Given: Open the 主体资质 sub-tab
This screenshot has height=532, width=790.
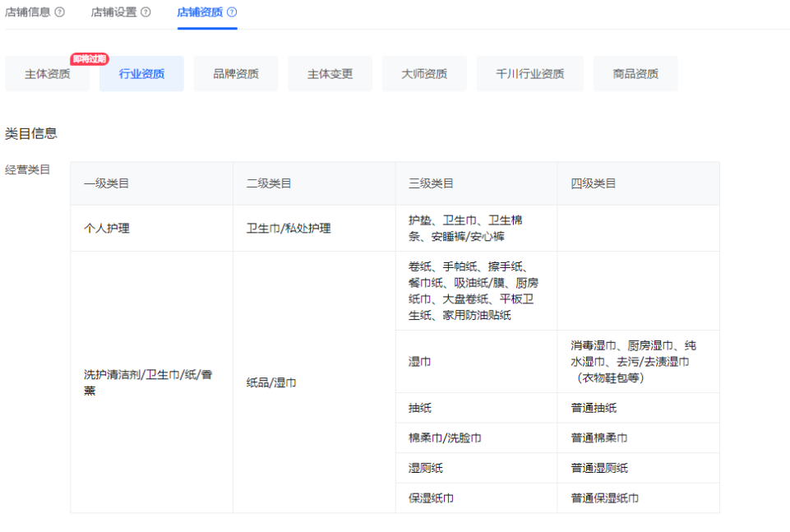Looking at the screenshot, I should [47, 74].
